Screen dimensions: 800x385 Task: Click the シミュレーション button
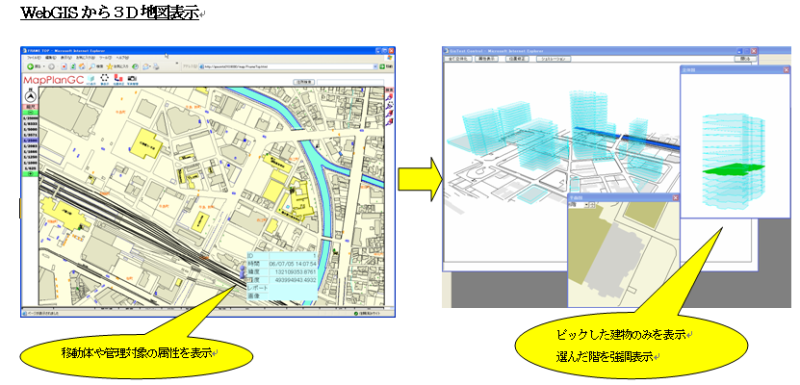click(x=553, y=59)
